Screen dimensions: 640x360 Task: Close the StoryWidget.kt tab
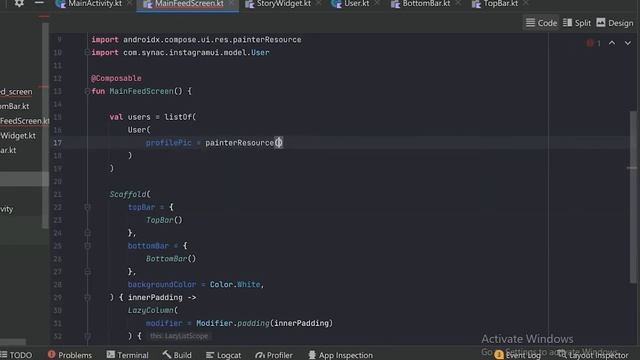coord(318,4)
